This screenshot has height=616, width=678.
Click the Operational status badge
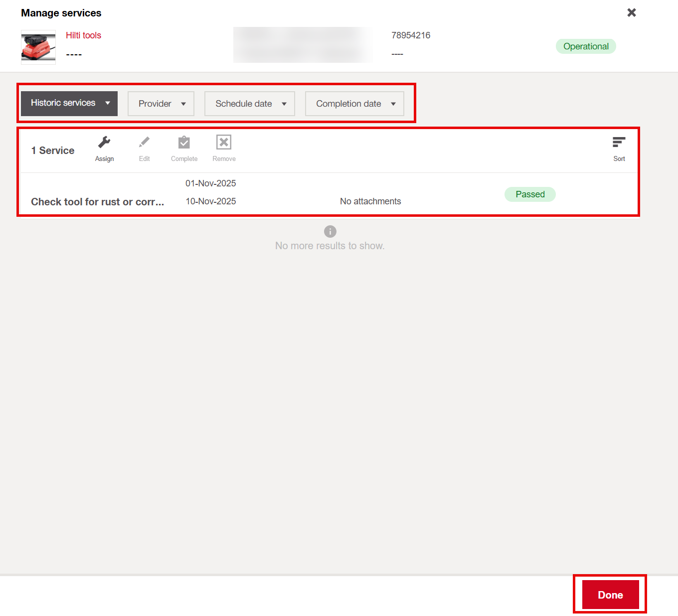[x=586, y=46]
